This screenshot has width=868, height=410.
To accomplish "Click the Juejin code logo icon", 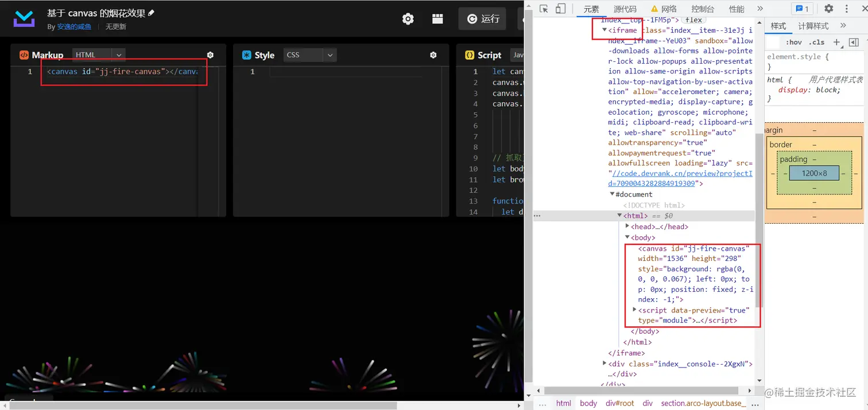I will [x=24, y=19].
